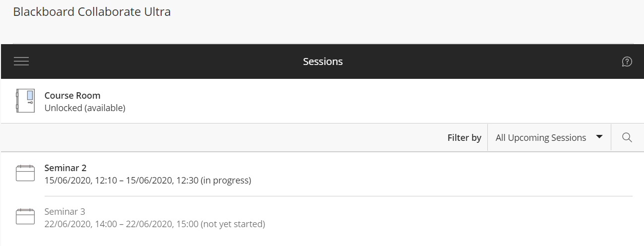This screenshot has width=644, height=246.
Task: Click the Course Room door icon
Action: click(25, 101)
